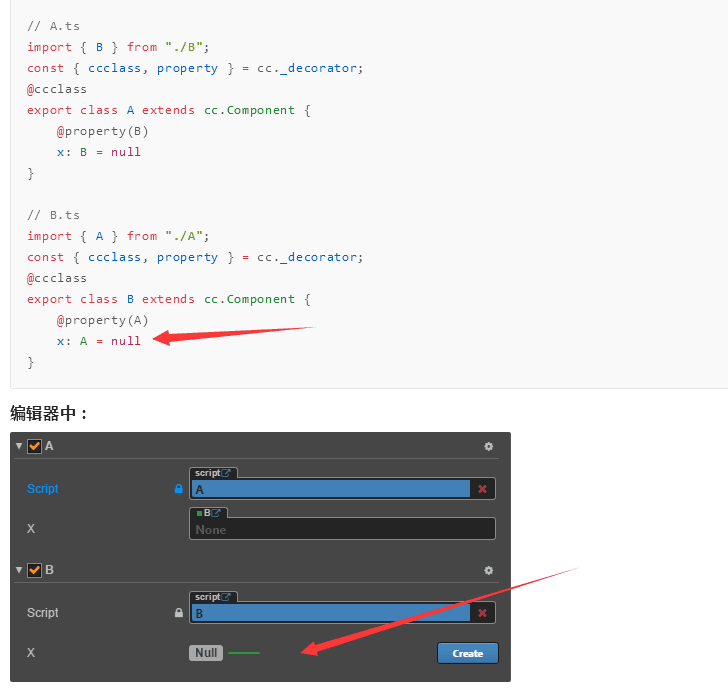Collapse the B component section

click(x=19, y=570)
